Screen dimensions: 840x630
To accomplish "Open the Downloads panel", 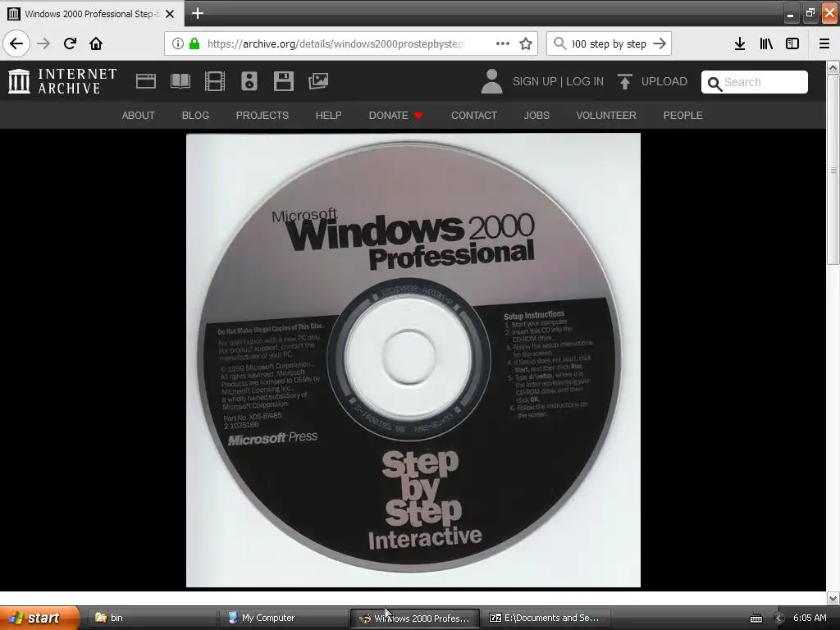I will click(740, 43).
